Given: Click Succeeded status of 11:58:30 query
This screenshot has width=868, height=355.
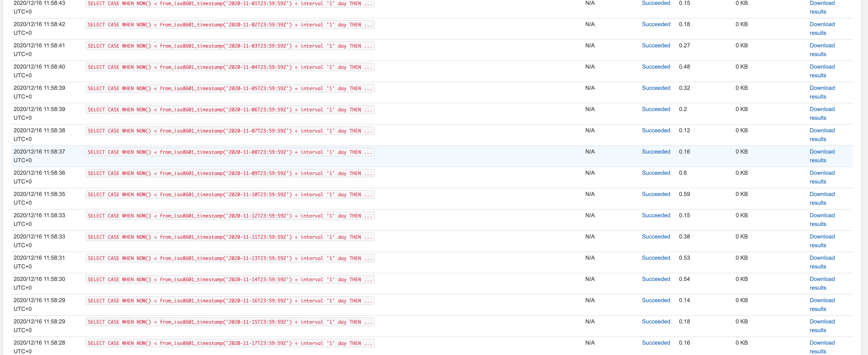Looking at the screenshot, I should click(x=656, y=279).
